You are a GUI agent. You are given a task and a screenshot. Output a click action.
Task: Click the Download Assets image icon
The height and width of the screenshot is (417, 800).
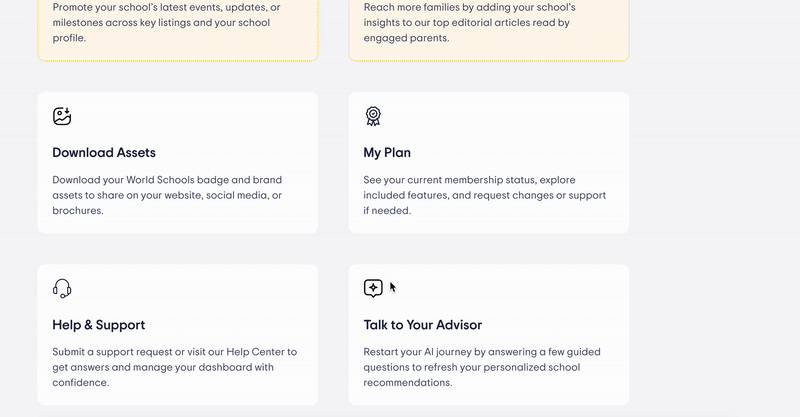click(62, 117)
